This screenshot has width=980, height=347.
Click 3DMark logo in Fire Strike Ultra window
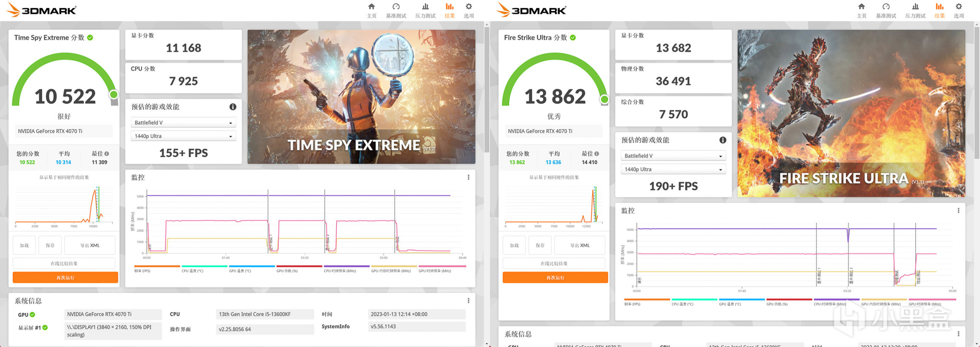click(532, 10)
